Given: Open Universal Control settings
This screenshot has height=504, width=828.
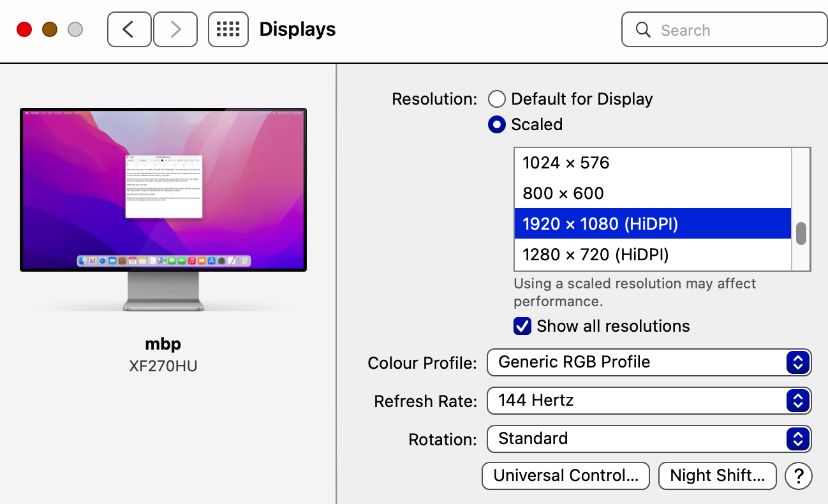Looking at the screenshot, I should (566, 475).
